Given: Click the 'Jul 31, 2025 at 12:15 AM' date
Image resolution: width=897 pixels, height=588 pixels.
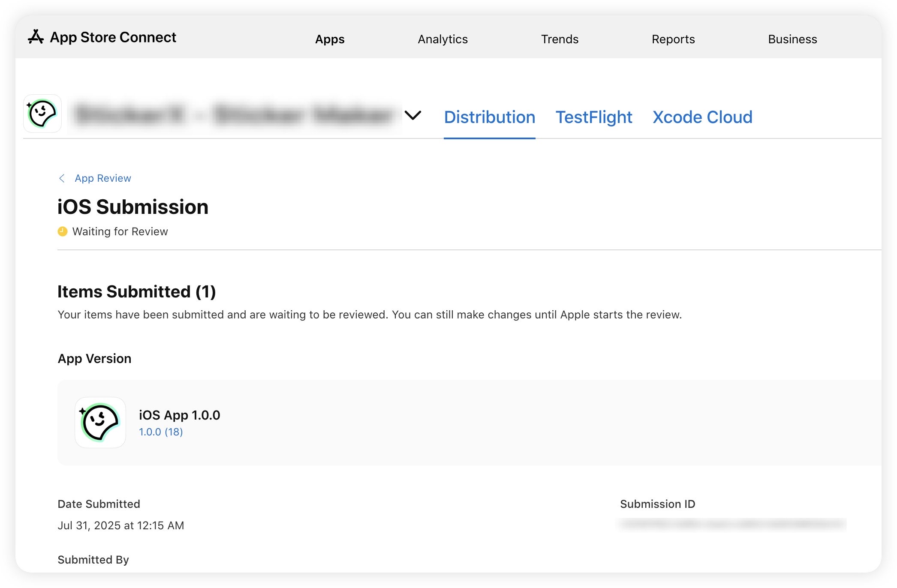Looking at the screenshot, I should 121,525.
